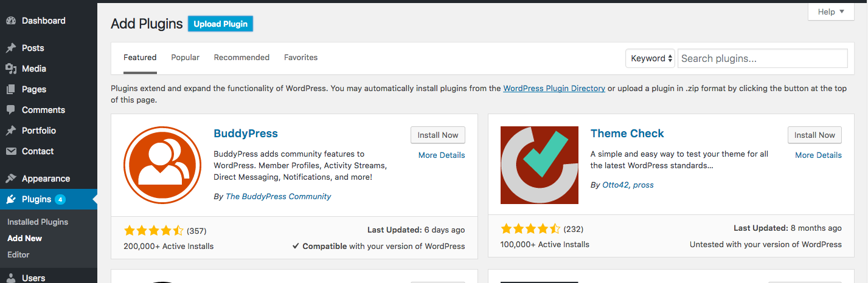This screenshot has height=283, width=868.
Task: Click the Portfolio pin icon
Action: click(11, 131)
